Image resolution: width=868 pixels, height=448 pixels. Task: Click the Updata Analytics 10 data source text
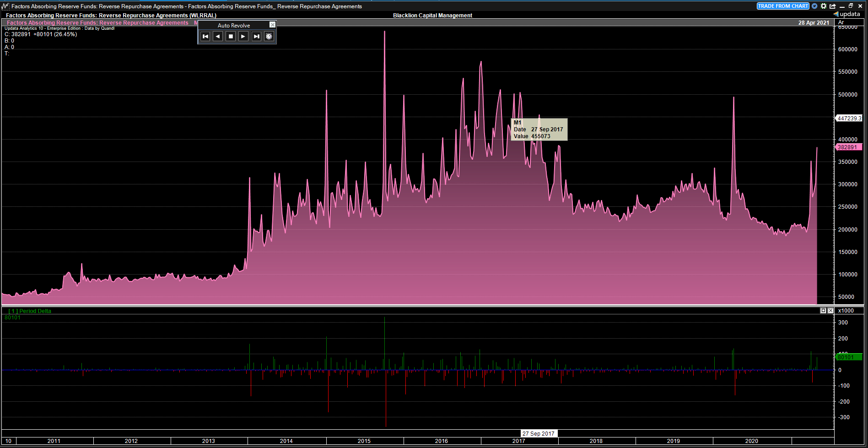point(59,28)
